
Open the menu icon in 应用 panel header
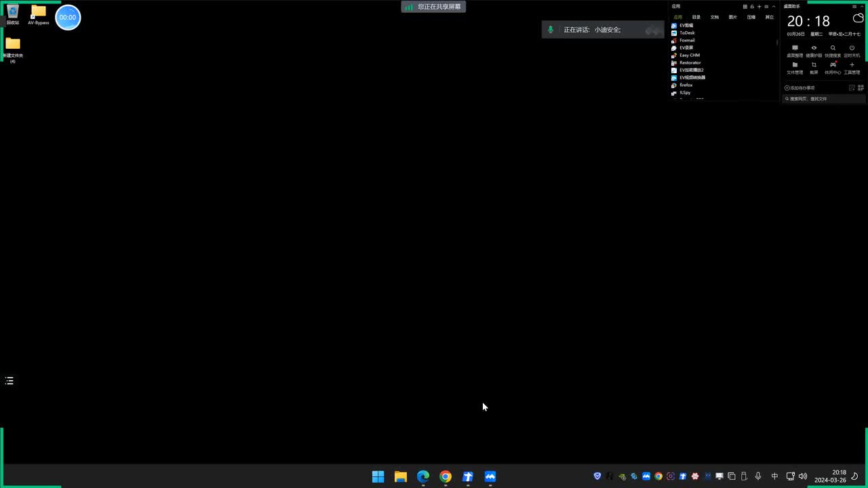pos(766,6)
